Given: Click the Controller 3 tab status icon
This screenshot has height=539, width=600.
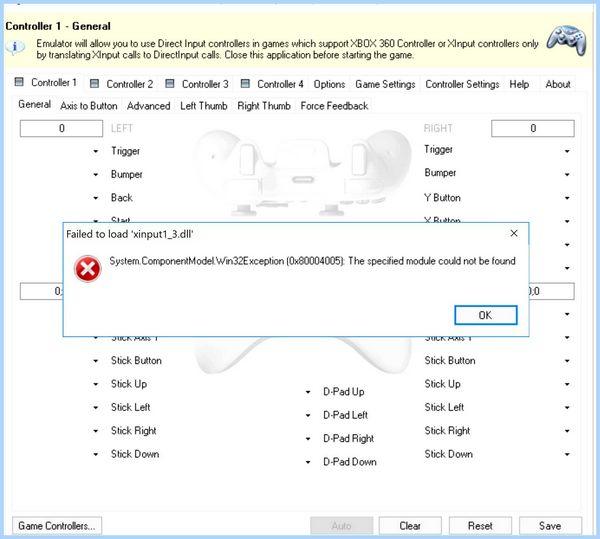Looking at the screenshot, I should [170, 83].
